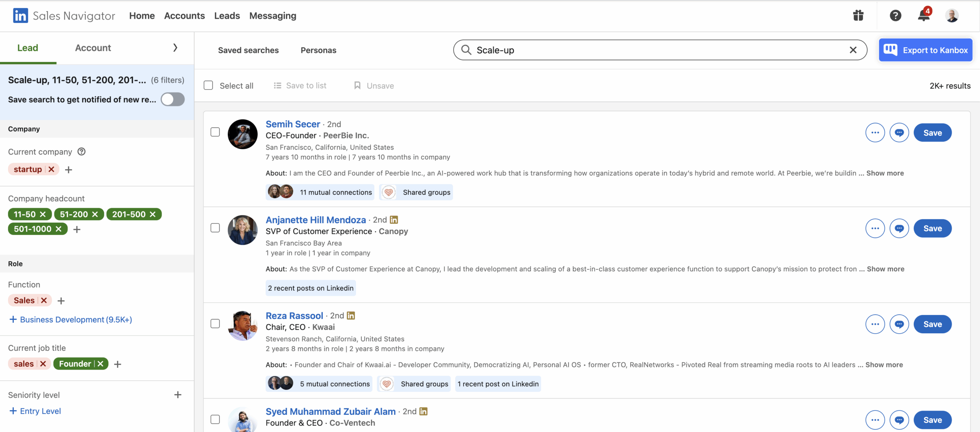Clear the Scale-up search with the X

(x=853, y=50)
